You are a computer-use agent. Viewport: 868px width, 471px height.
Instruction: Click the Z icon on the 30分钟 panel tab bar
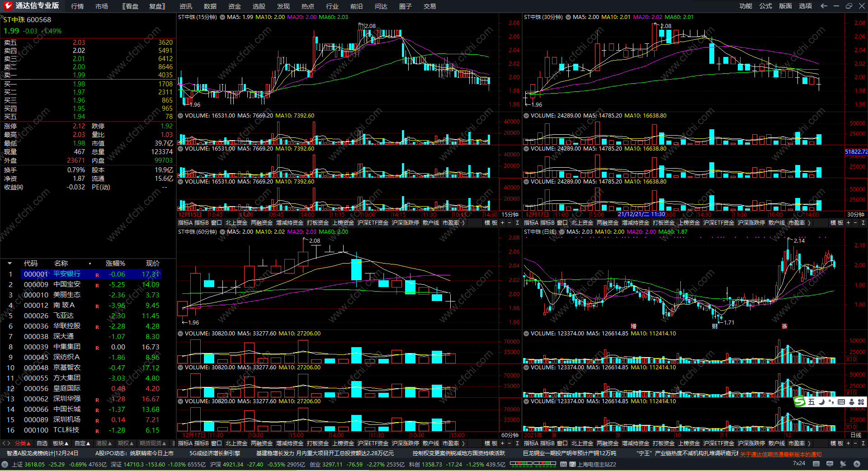[863, 223]
